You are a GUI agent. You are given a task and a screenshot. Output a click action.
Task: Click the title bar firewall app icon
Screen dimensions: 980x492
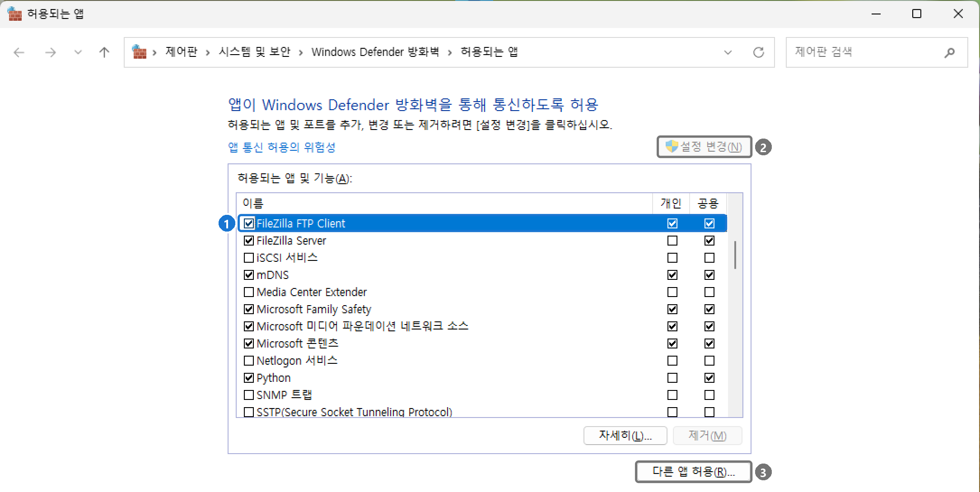point(15,14)
